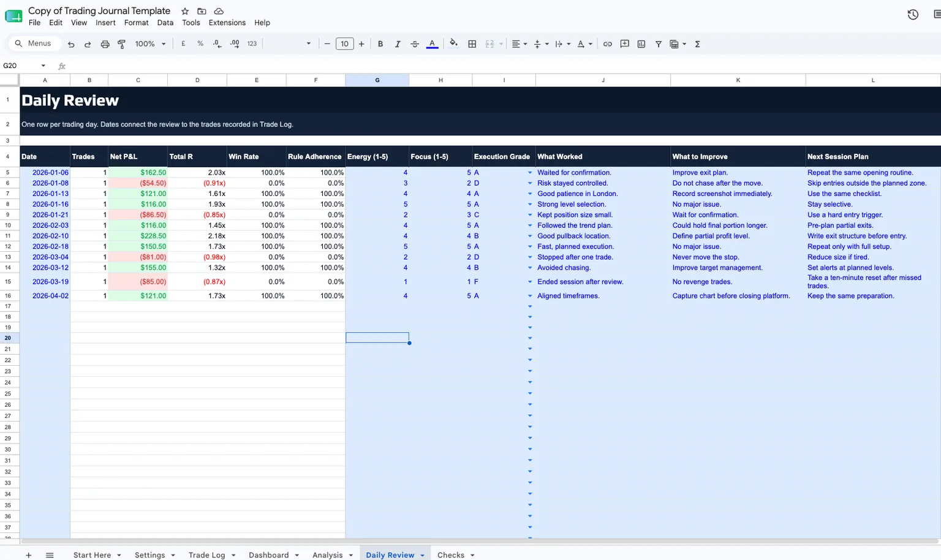Screen dimensions: 941x560
Task: Toggle bold formatting
Action: 380,44
